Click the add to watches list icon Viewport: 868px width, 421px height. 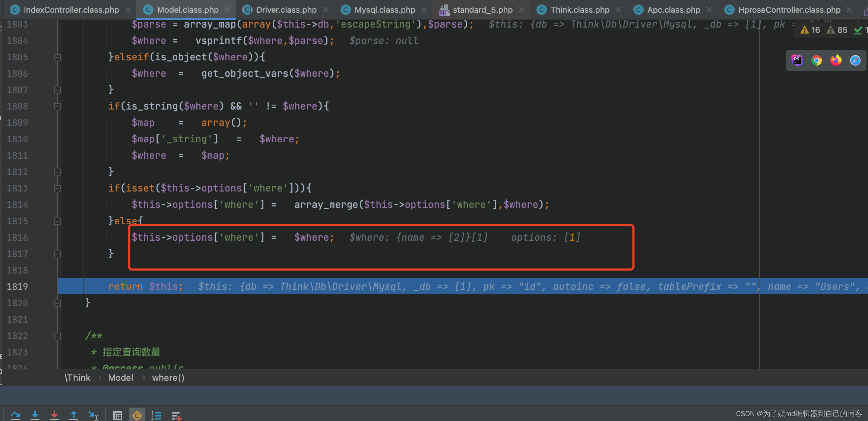(176, 415)
